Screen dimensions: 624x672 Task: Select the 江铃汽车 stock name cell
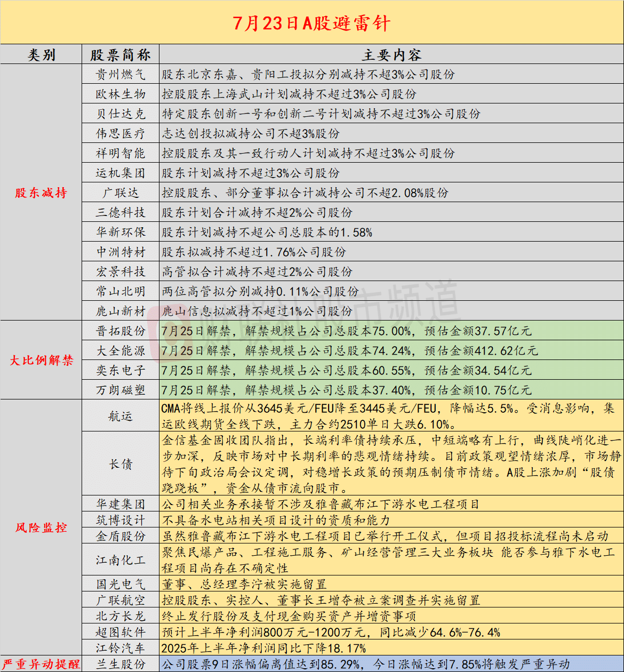(121, 648)
